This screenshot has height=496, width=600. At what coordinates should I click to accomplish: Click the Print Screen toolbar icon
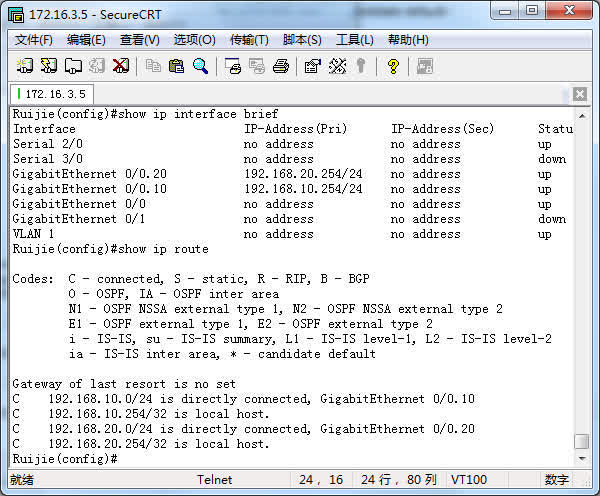point(233,66)
